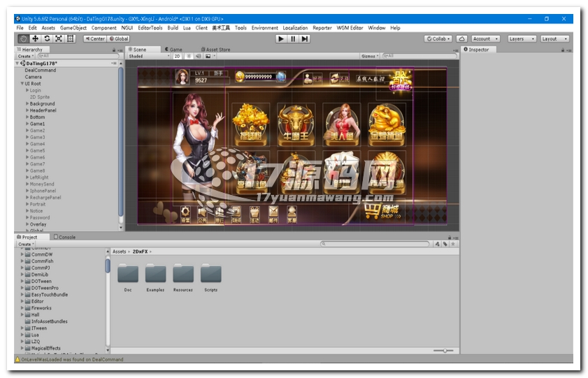Open Hierarchy Create dropdown
Viewport: 588px width, 378px height.
tap(25, 56)
